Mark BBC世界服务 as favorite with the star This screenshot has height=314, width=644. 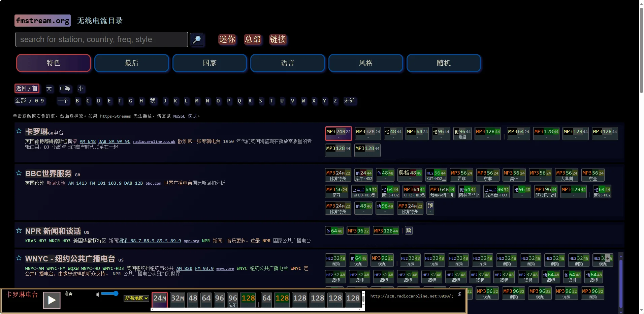coord(19,173)
